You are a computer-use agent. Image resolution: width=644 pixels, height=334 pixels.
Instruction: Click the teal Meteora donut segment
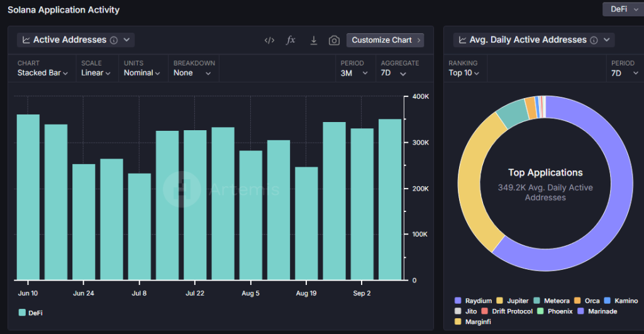point(513,114)
